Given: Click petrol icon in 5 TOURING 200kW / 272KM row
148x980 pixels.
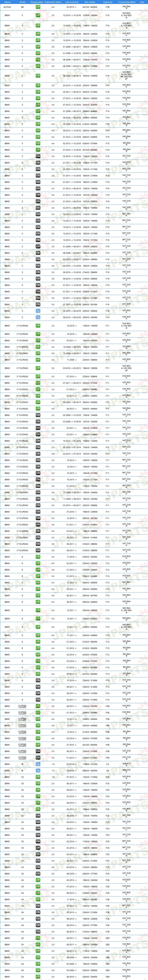Looking at the screenshot, I should (38, 383).
